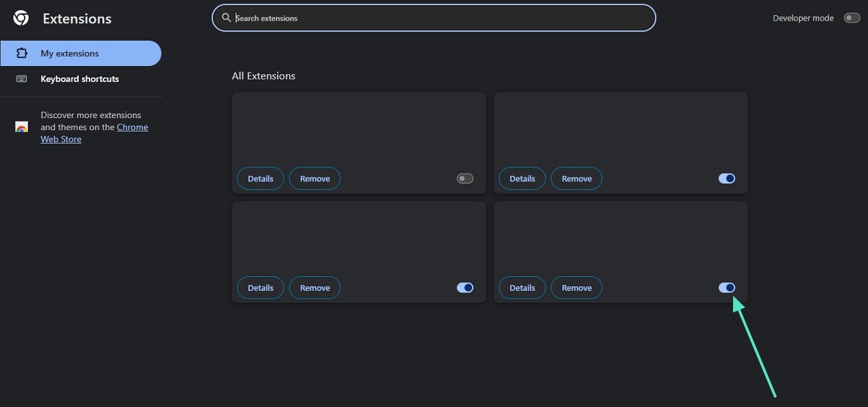The width and height of the screenshot is (868, 407).
Task: Open the Chrome Web Store link
Action: coord(132,127)
